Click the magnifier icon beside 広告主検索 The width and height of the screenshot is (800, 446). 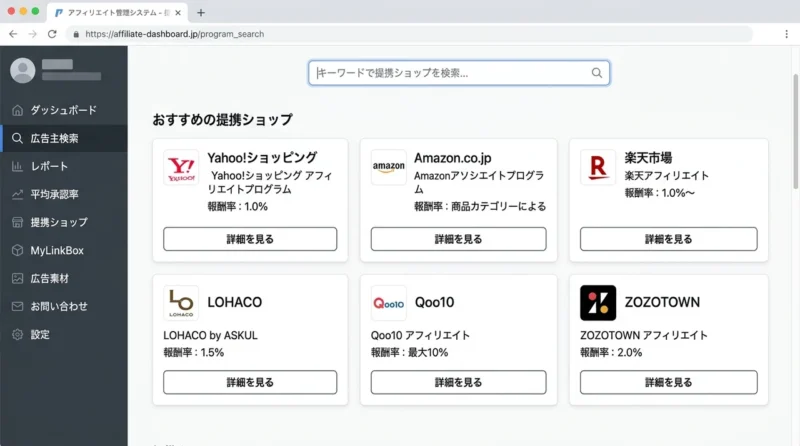pos(17,138)
